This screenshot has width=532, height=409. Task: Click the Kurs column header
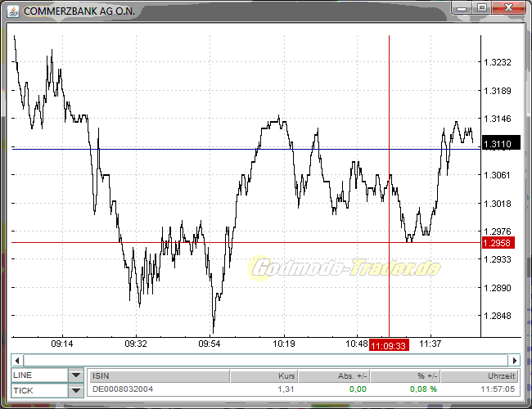(264, 376)
